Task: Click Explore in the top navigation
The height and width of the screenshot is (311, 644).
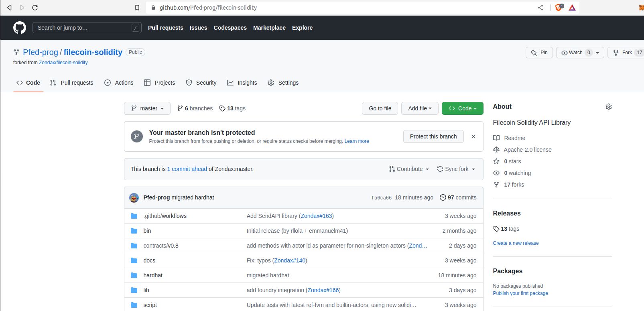Action: [x=303, y=28]
